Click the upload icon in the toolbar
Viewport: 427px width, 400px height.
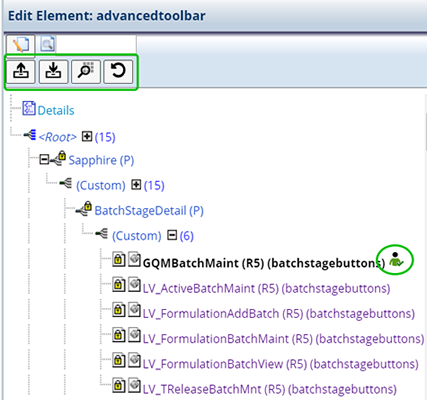pyautogui.click(x=21, y=71)
